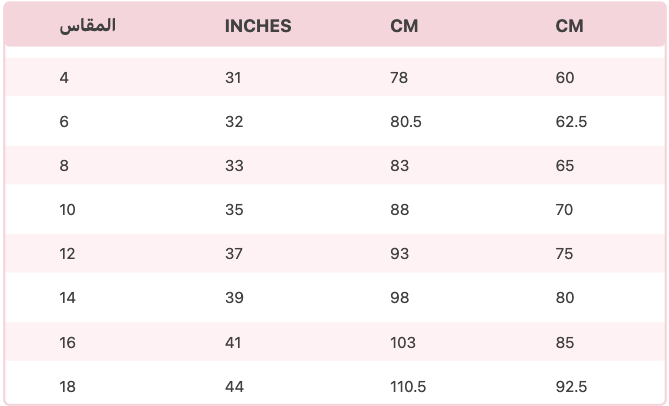Image resolution: width=669 pixels, height=406 pixels.
Task: Click the 62.5 cm value
Action: tap(571, 122)
